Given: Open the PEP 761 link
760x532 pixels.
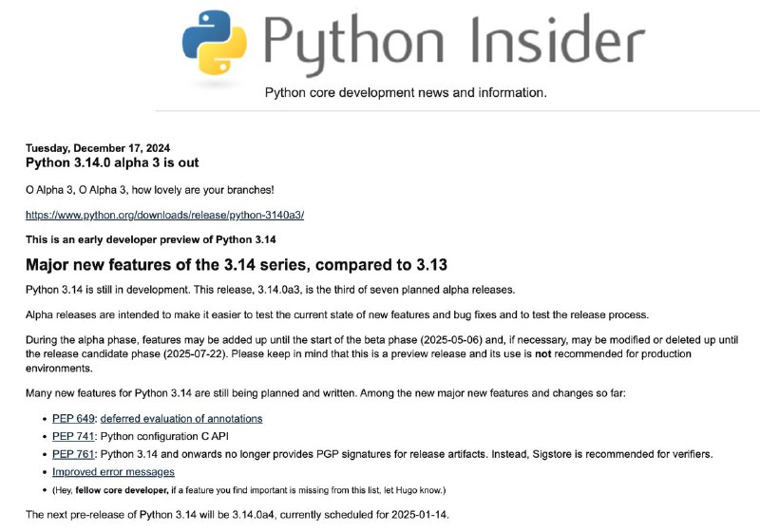Looking at the screenshot, I should (73, 454).
